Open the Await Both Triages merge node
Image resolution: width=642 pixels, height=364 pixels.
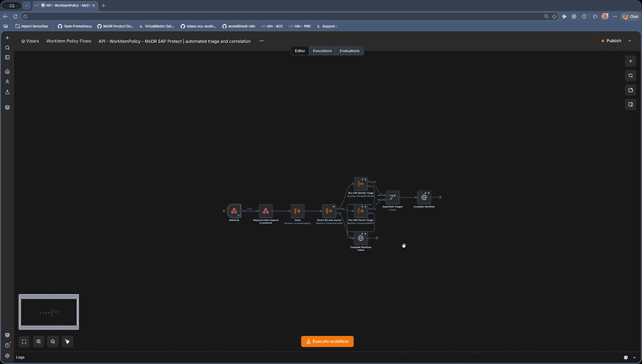pyautogui.click(x=392, y=197)
